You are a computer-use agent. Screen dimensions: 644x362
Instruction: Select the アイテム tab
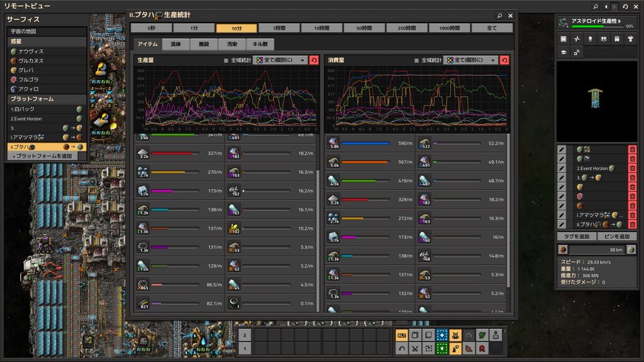pyautogui.click(x=147, y=44)
